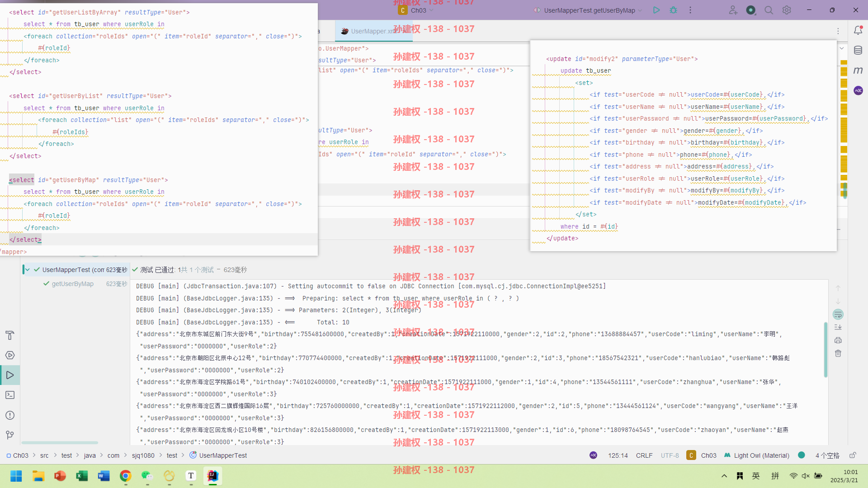Open Windows Start menu
The height and width of the screenshot is (488, 868).
(16, 476)
